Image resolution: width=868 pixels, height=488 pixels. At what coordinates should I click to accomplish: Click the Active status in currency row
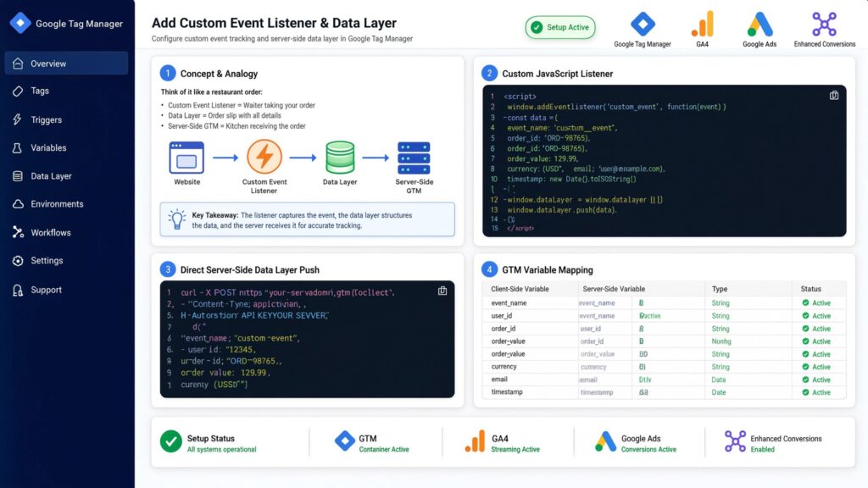816,367
